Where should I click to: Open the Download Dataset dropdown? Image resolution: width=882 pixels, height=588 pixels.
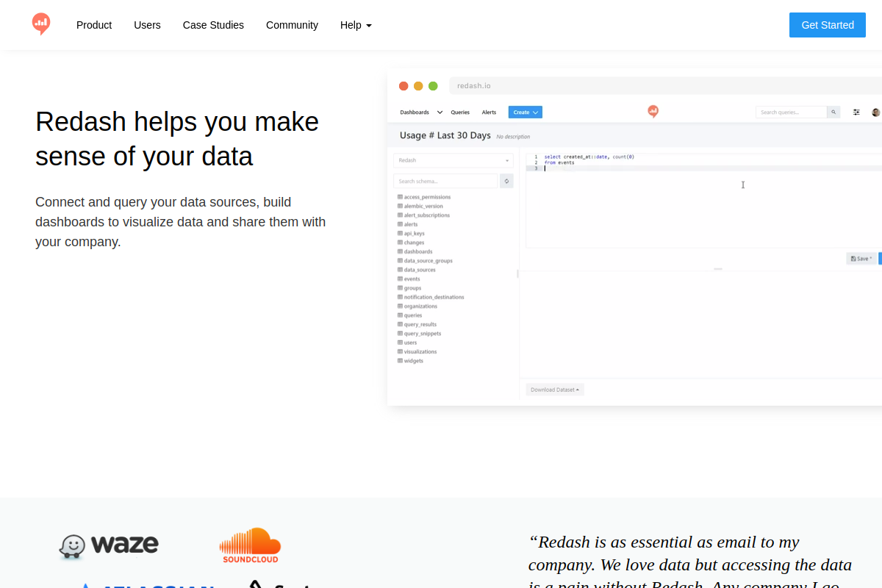[x=555, y=390]
